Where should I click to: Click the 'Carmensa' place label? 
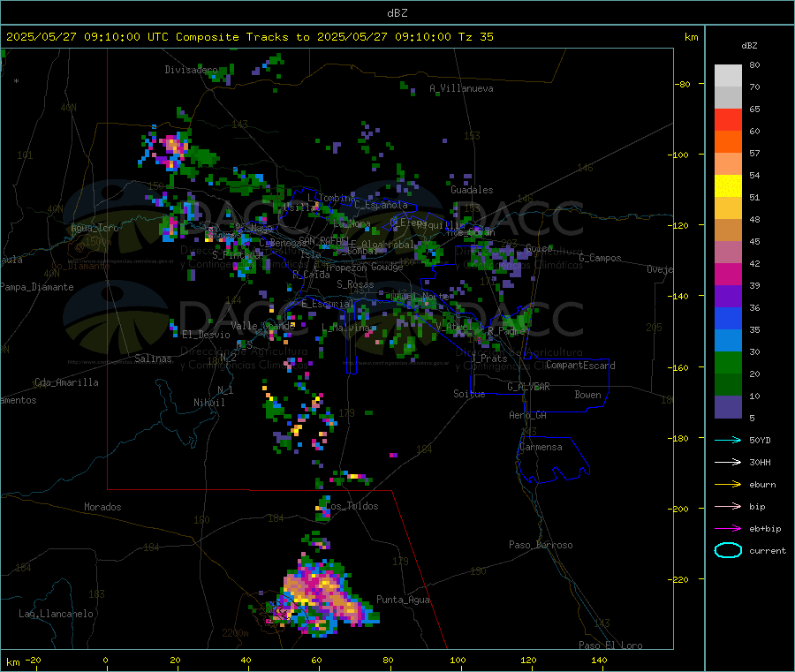click(x=541, y=447)
